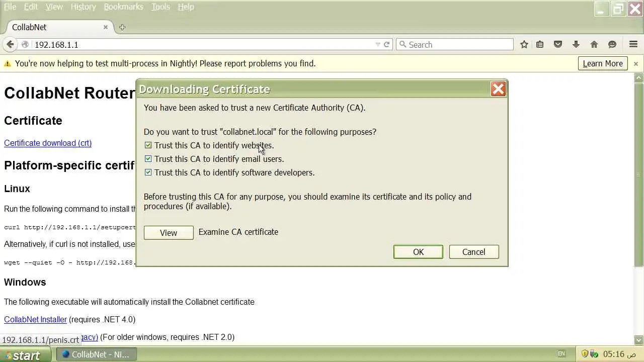Cancel the certificate download dialog
Viewport: 644px width, 362px height.
point(473,252)
